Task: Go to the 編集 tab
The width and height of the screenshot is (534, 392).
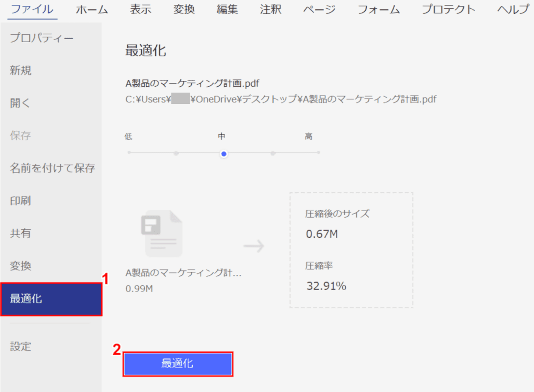Action: pos(227,9)
